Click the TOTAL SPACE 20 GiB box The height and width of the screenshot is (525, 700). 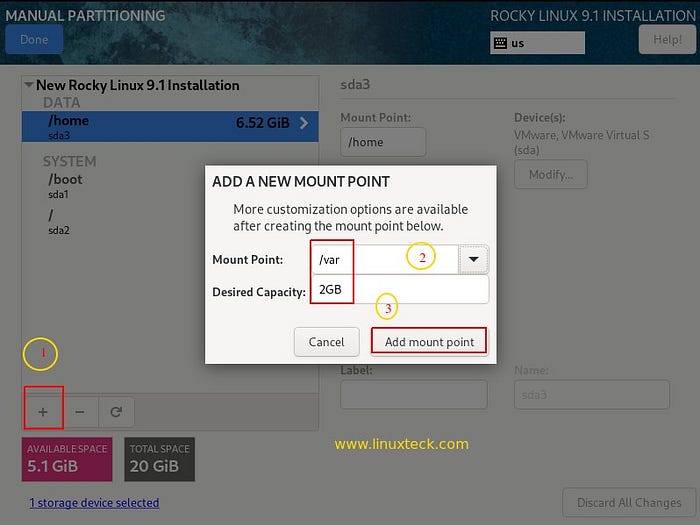coord(159,459)
